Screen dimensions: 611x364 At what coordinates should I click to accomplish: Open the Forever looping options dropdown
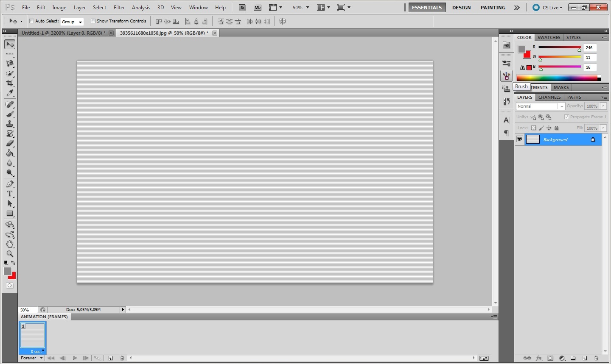point(32,358)
